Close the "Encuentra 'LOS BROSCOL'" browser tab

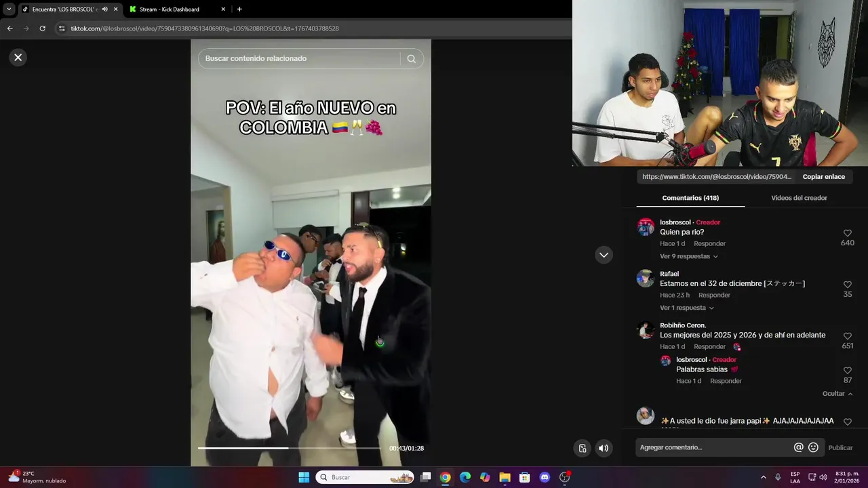(115, 9)
